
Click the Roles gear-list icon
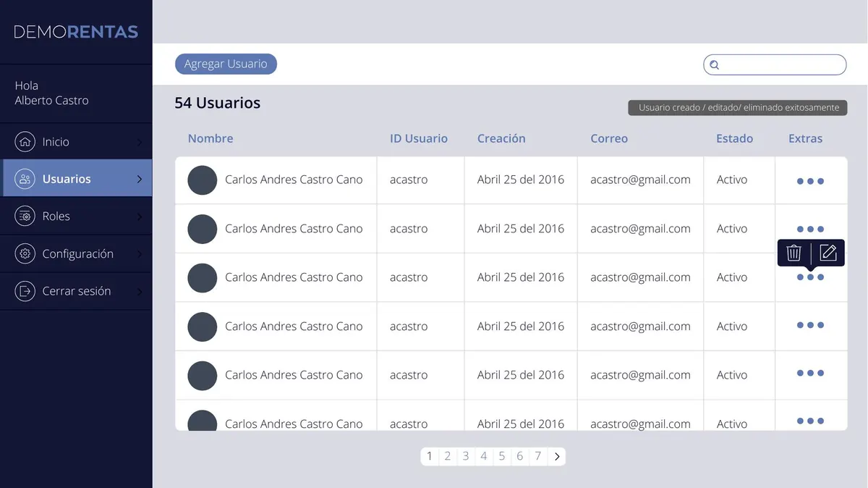coord(25,216)
